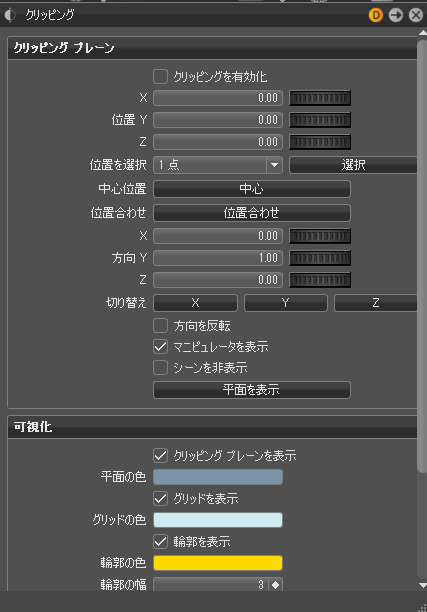Click the direction Z slider wheel
427x612 pixels.
[320, 279]
